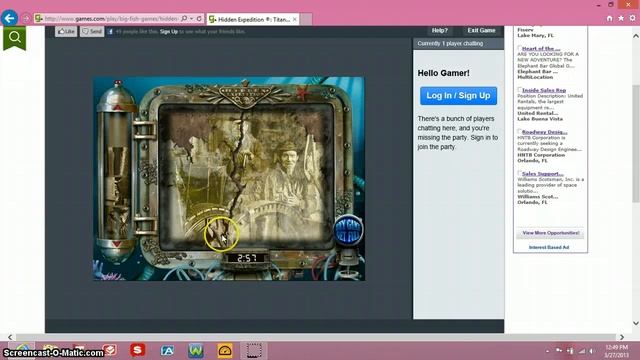
Task: Click the Log In / Sign Up button
Action: pyautogui.click(x=458, y=96)
